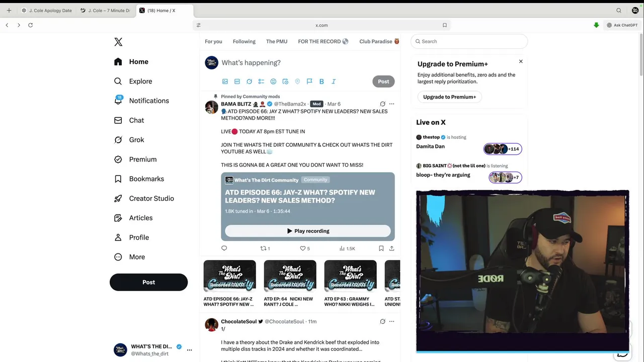Open Explore from the sidebar
The image size is (644, 362).
pyautogui.click(x=133, y=81)
